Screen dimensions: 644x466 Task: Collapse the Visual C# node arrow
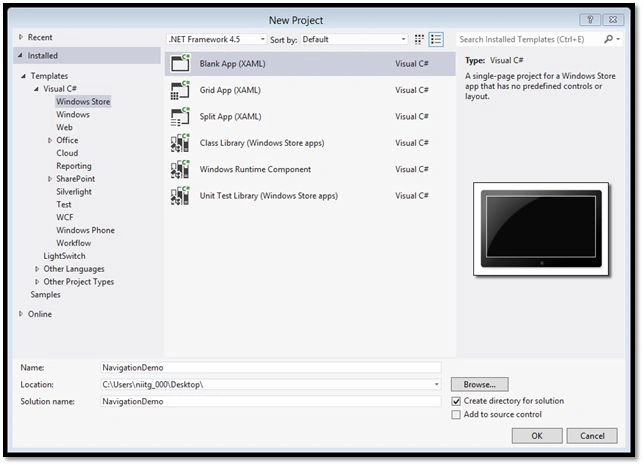(x=36, y=89)
